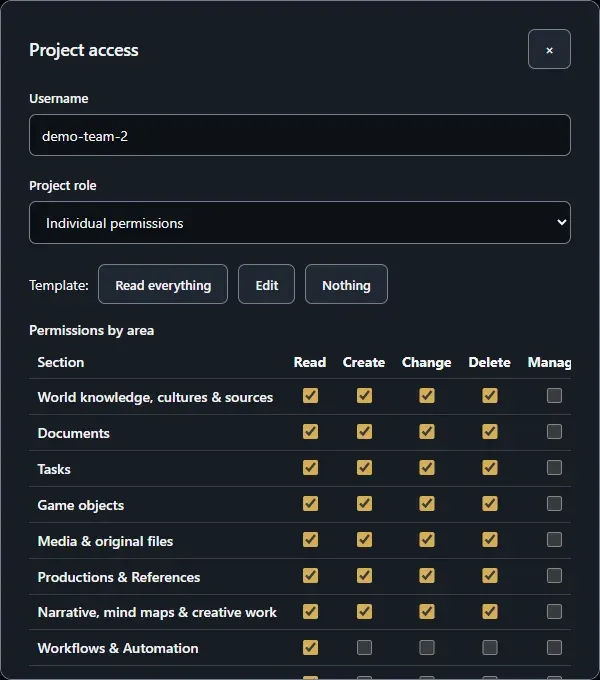
Task: Enable Manage for Documents
Action: 554,432
